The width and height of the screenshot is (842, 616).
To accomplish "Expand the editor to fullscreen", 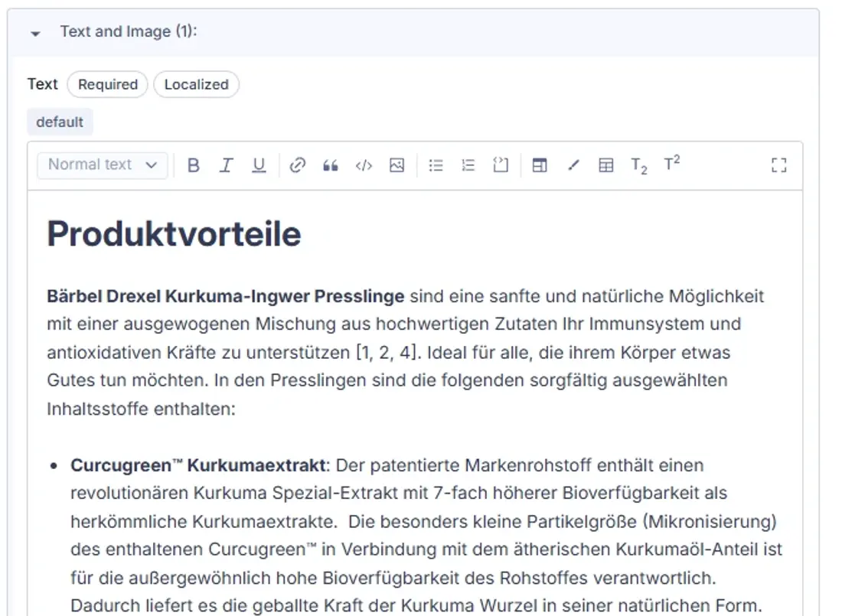I will click(x=778, y=165).
